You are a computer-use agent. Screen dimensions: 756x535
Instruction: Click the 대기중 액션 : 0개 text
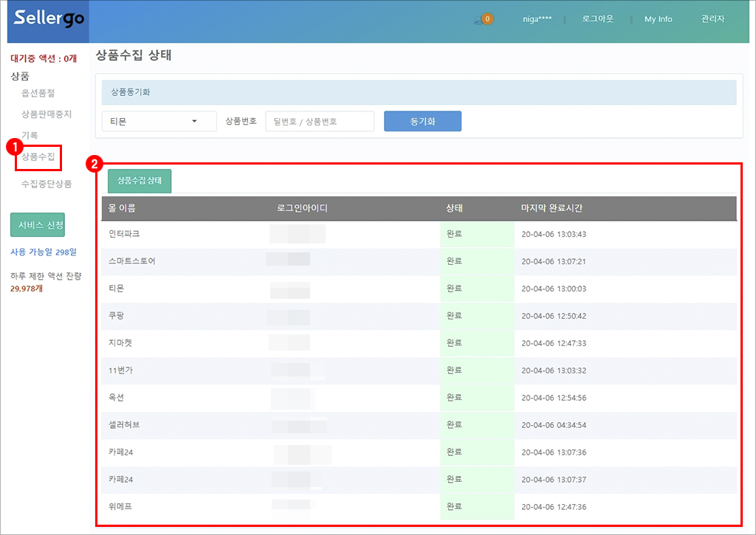click(x=44, y=59)
